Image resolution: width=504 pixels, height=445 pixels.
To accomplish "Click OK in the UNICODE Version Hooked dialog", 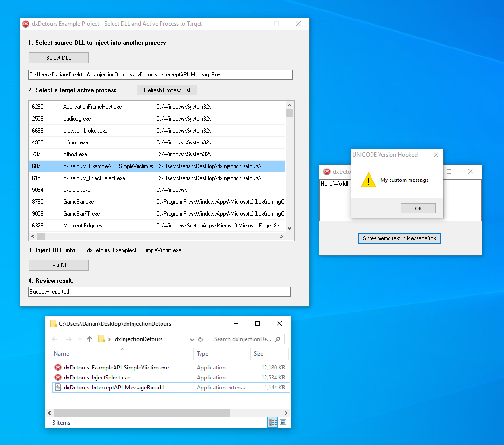I will (x=418, y=208).
